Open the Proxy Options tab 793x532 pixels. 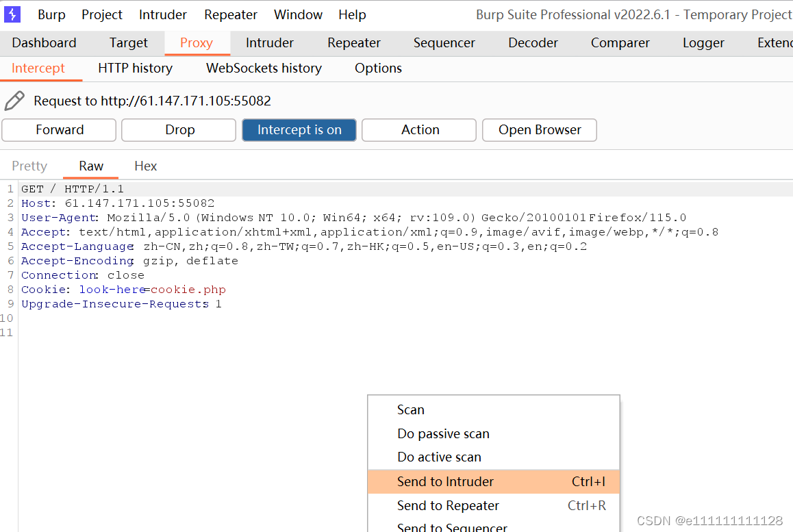pyautogui.click(x=377, y=68)
